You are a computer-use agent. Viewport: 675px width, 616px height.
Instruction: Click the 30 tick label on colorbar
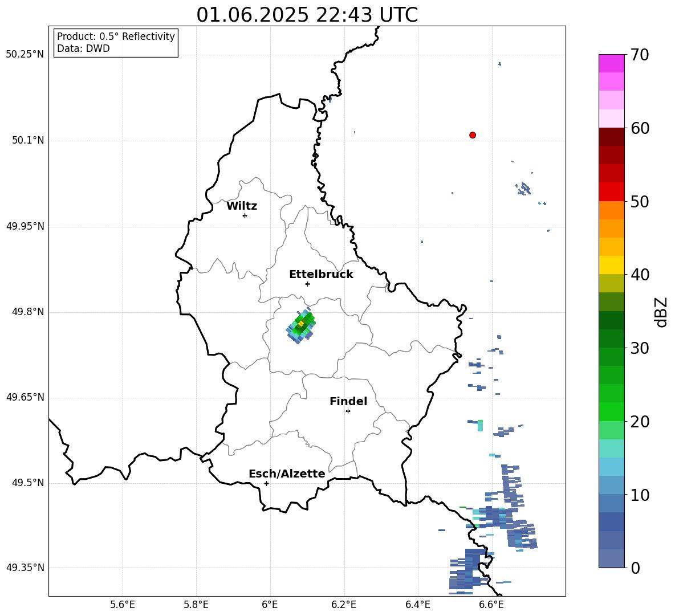click(x=640, y=348)
